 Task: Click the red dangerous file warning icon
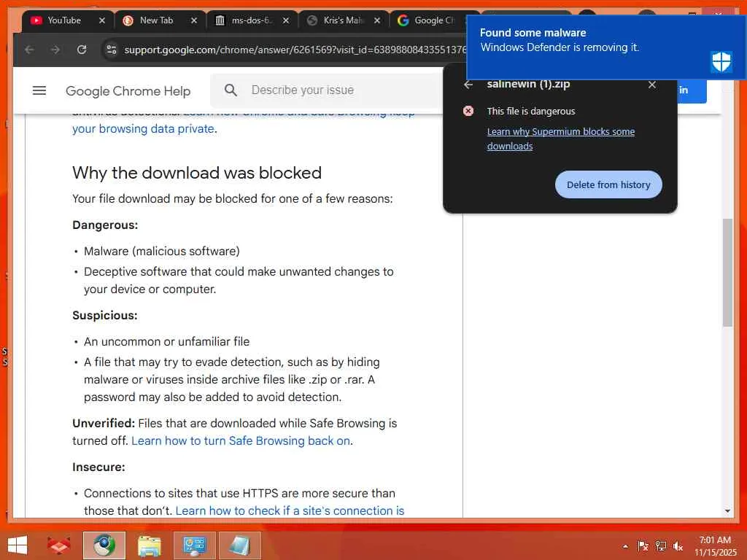[468, 111]
